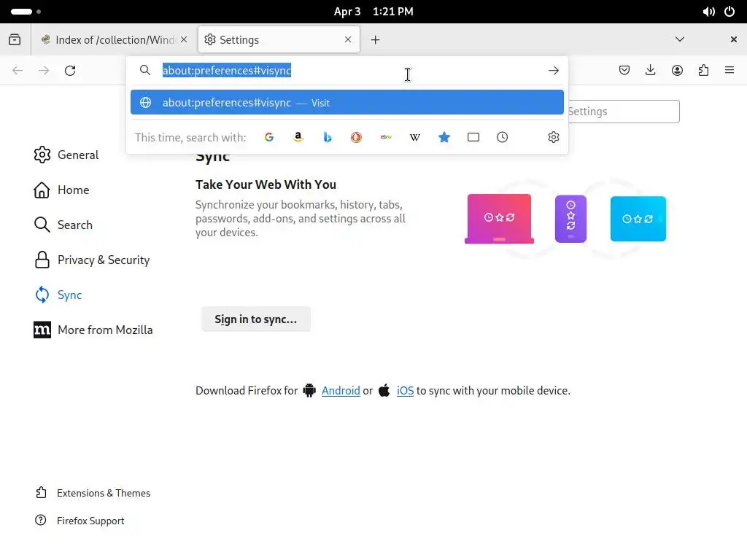This screenshot has width=747, height=560.
Task: Open the Firefox account icon
Action: [x=677, y=71]
